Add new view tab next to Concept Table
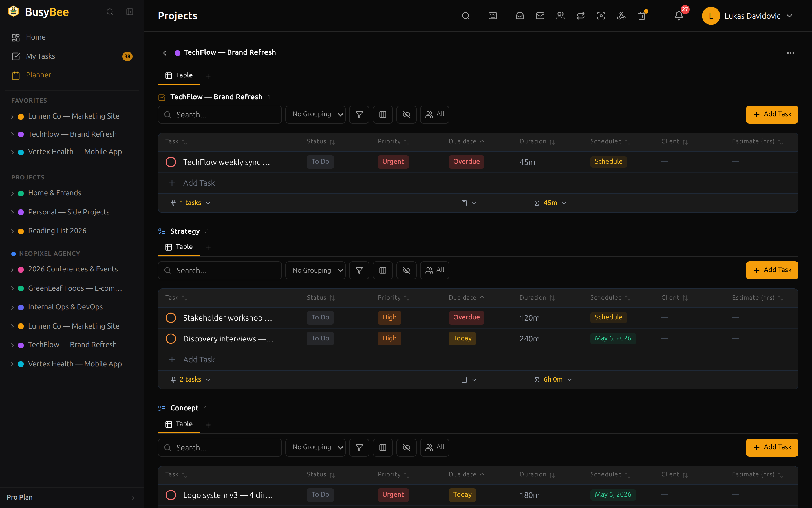The height and width of the screenshot is (508, 812). [x=208, y=425]
